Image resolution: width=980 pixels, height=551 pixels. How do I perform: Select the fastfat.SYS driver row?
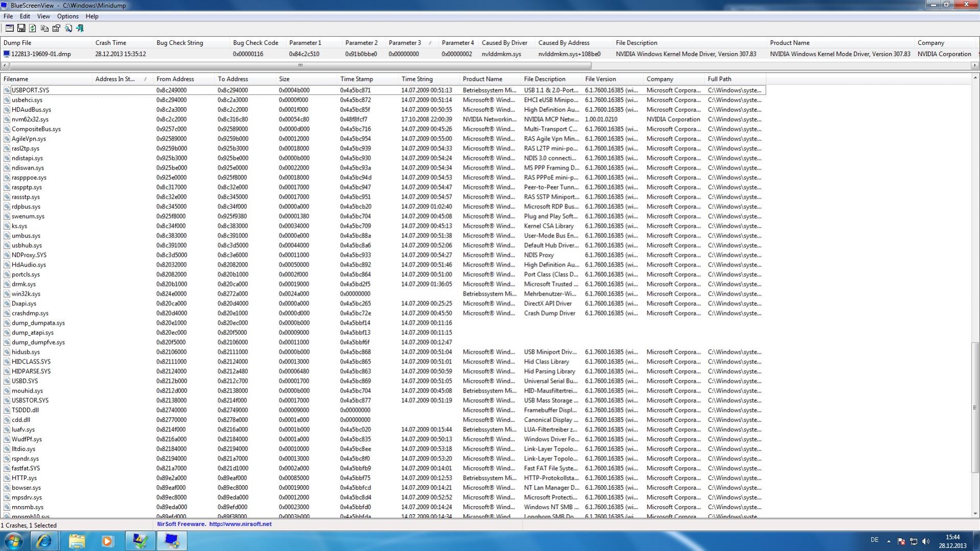pos(383,468)
